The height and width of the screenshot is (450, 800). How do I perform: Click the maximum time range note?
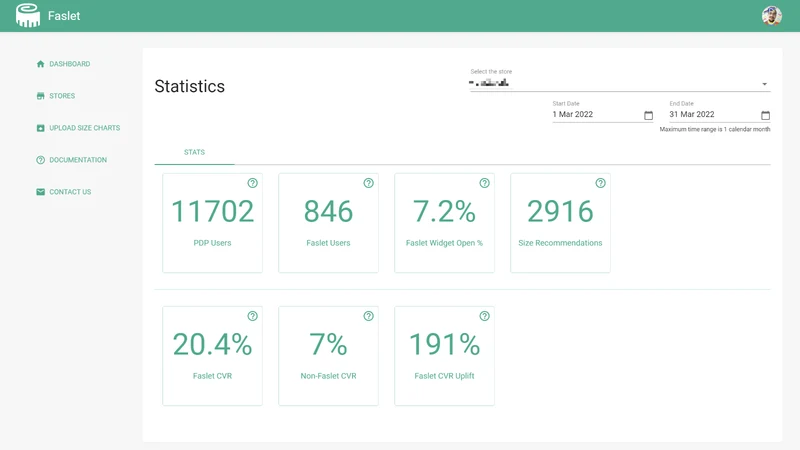pos(715,130)
